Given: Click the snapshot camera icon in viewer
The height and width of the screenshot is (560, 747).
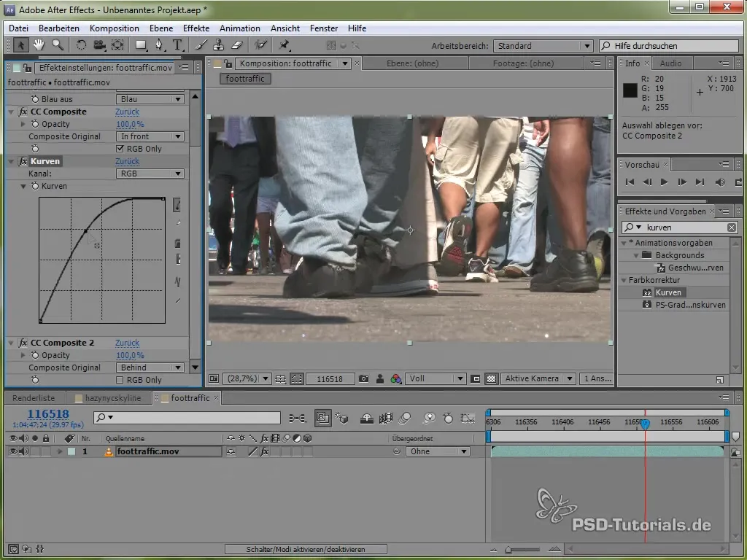Looking at the screenshot, I should (363, 379).
